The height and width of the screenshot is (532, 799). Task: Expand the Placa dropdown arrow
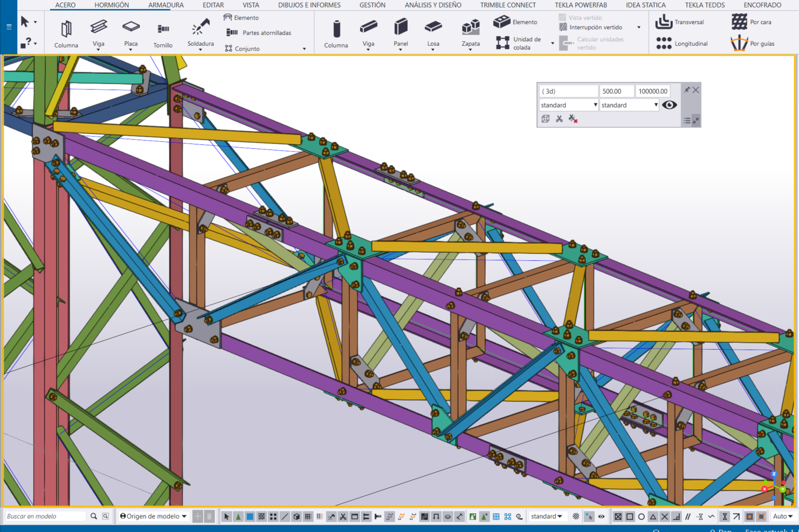(x=131, y=50)
